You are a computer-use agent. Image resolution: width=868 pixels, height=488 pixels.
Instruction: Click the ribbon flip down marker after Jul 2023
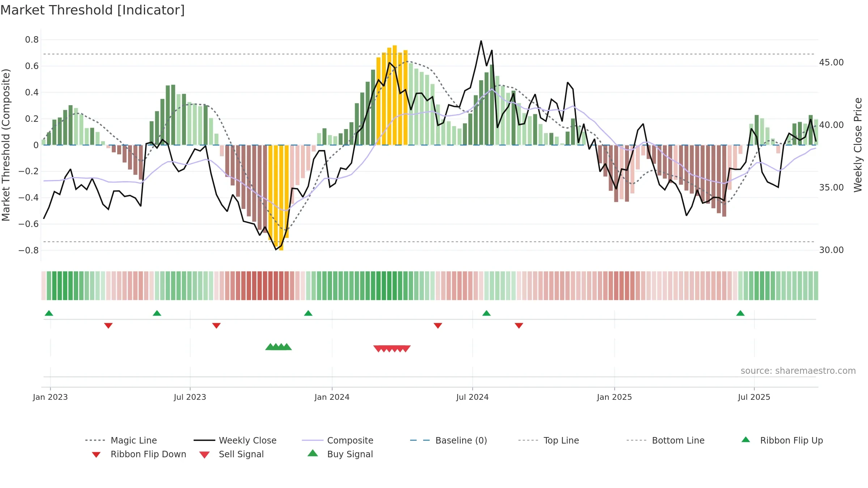[x=216, y=326]
